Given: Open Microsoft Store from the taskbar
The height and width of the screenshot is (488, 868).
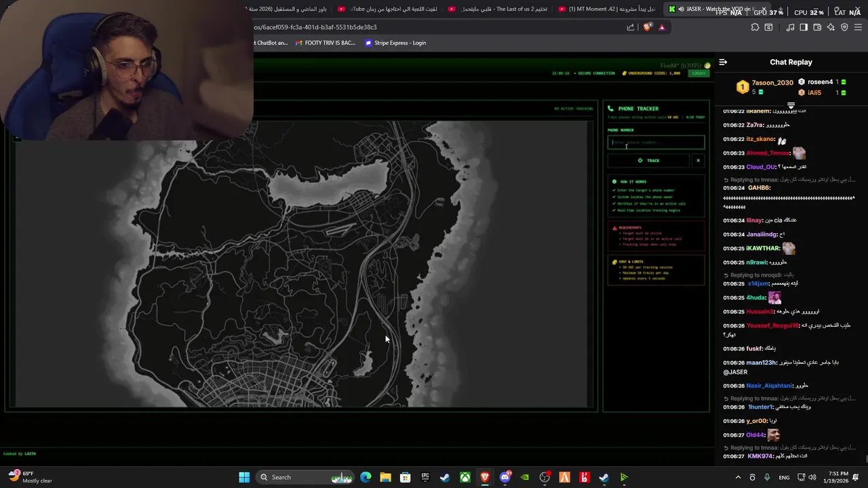Looking at the screenshot, I should pyautogui.click(x=405, y=477).
